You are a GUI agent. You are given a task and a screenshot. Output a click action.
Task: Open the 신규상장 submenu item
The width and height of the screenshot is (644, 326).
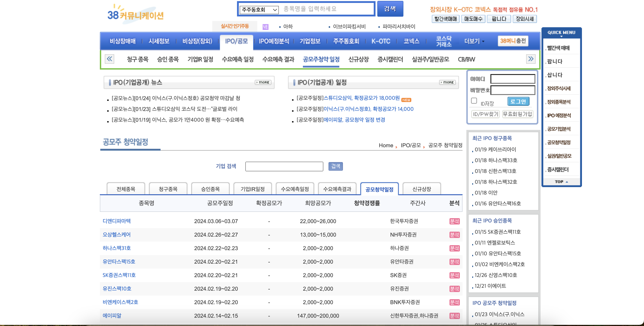coord(358,59)
